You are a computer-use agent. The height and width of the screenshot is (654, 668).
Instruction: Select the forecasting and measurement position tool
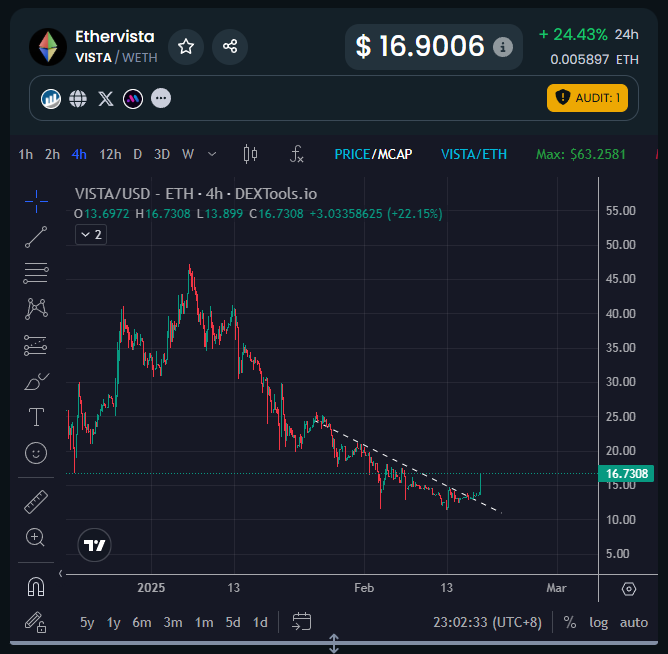[36, 345]
